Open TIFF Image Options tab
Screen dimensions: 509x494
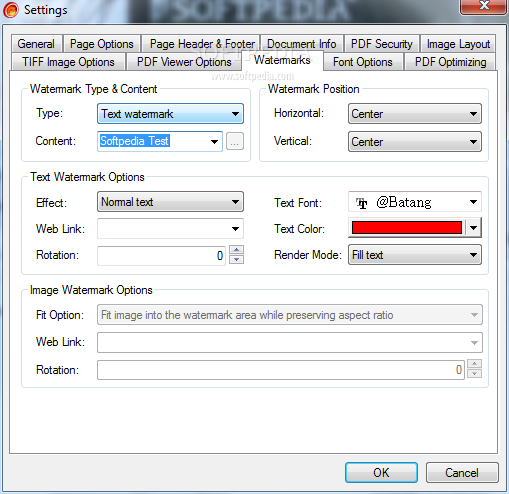pos(68,62)
